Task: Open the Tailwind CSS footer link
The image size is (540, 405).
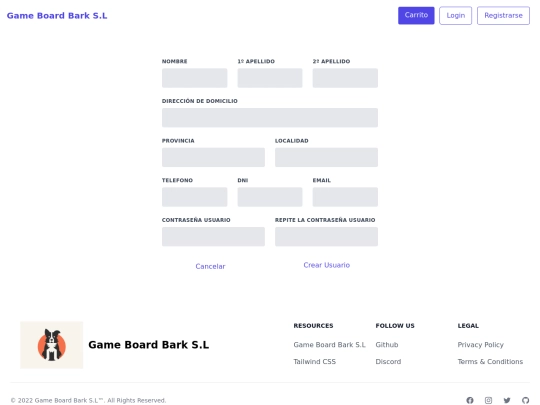Action: 314,362
